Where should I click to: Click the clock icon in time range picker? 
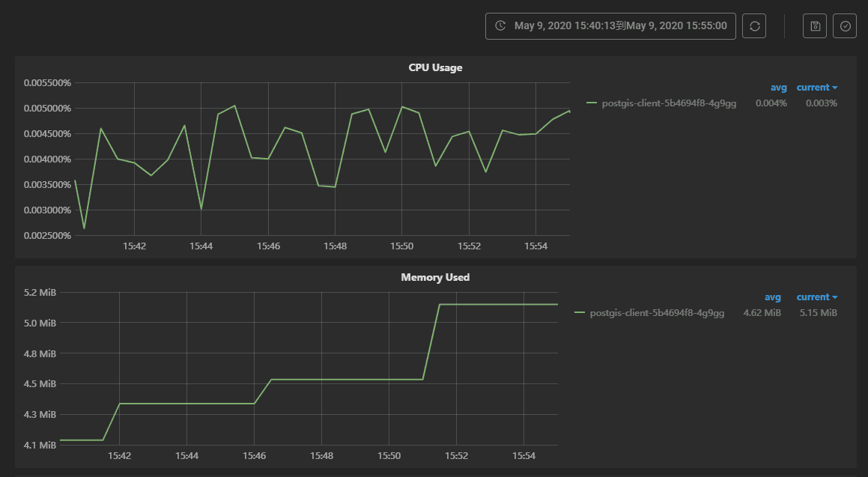click(500, 26)
